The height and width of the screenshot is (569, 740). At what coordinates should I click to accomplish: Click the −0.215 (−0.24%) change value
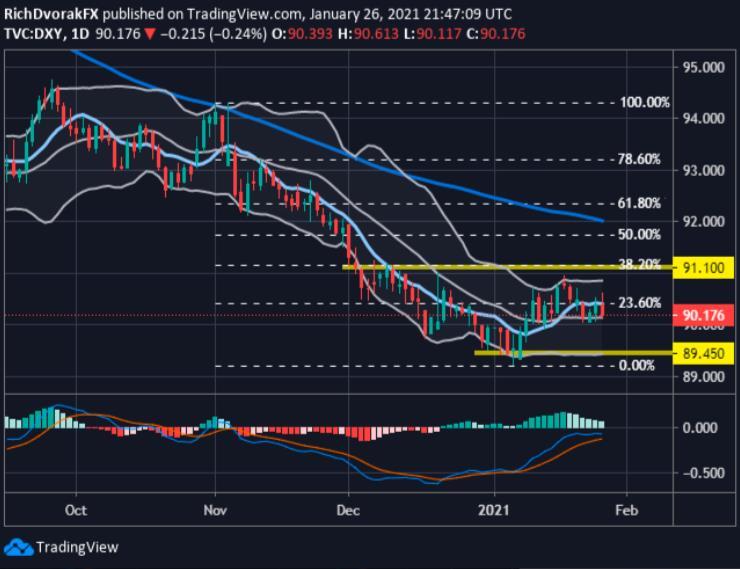(213, 34)
